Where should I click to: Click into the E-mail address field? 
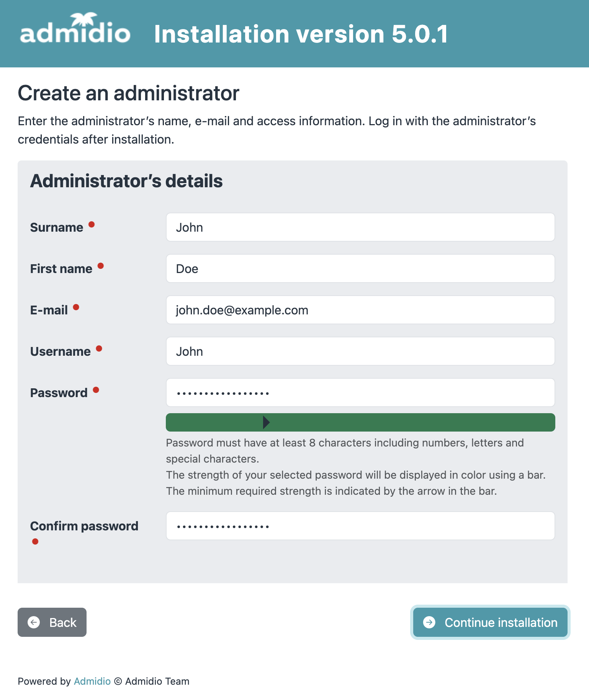pos(360,310)
